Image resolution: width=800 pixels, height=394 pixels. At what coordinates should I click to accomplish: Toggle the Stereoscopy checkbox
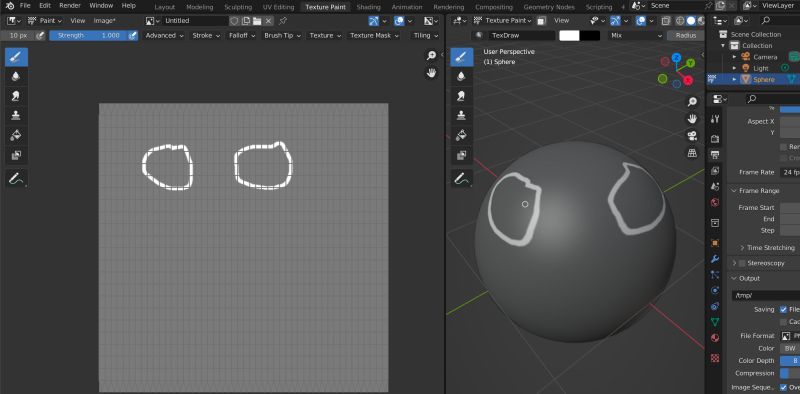pyautogui.click(x=742, y=263)
